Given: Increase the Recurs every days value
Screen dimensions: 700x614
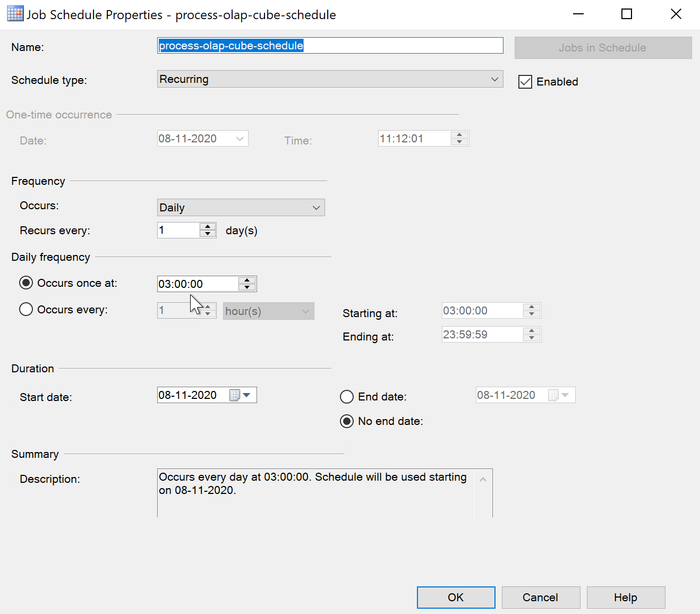Looking at the screenshot, I should point(208,227).
